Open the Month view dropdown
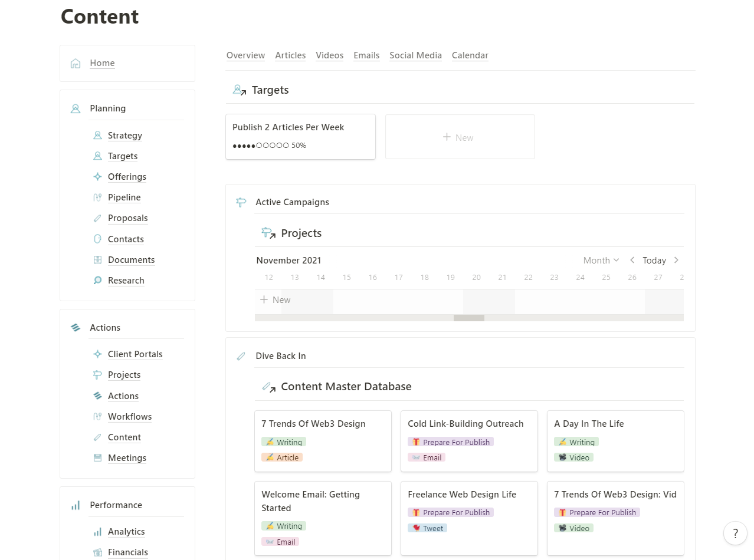Screen dimensions: 754x560 [x=601, y=260]
